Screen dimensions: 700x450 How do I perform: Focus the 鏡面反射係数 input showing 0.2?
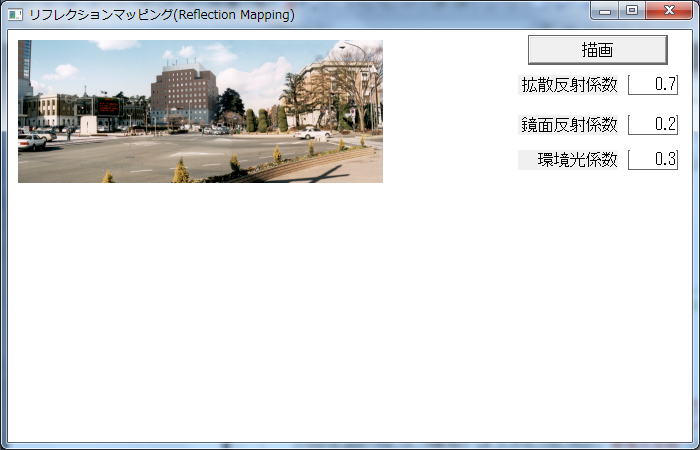(653, 125)
